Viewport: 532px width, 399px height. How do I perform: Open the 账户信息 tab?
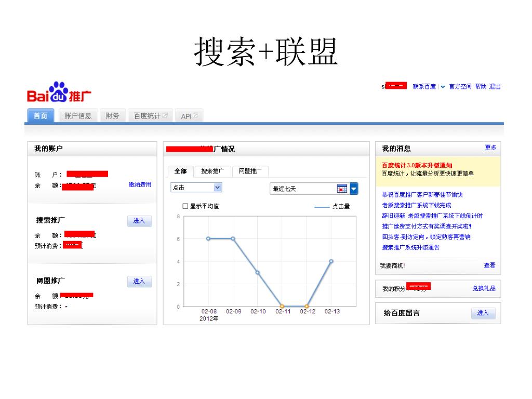pos(78,116)
